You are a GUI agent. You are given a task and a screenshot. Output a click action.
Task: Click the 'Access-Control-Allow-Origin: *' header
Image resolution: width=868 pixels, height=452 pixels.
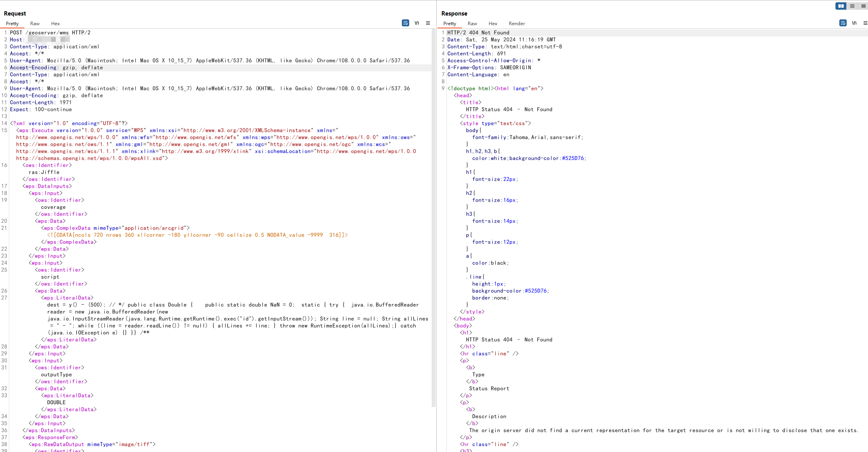pyautogui.click(x=494, y=60)
